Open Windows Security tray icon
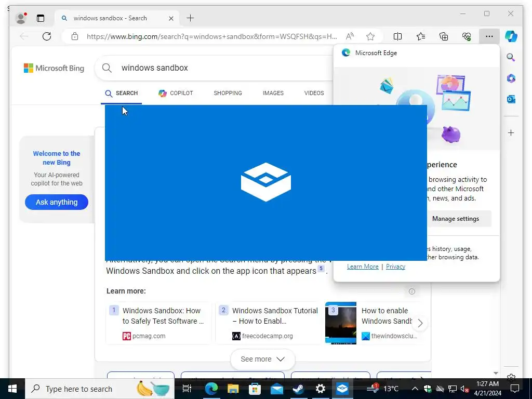 (x=428, y=389)
